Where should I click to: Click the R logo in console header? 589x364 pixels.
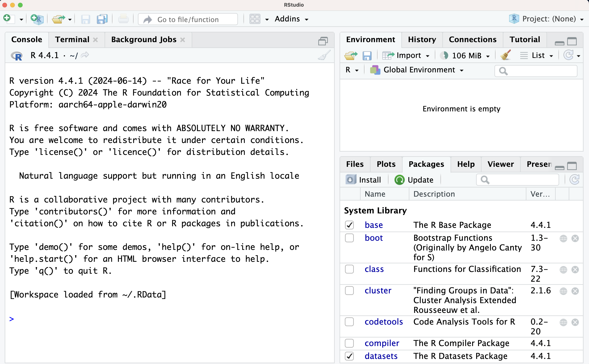17,56
